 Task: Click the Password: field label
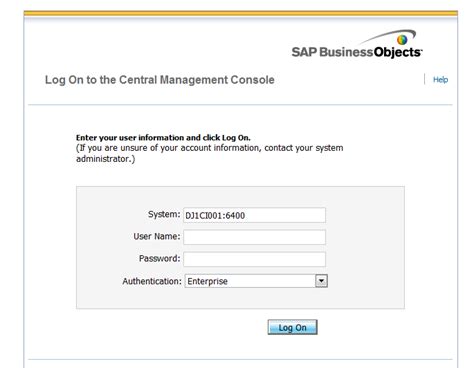pos(159,258)
